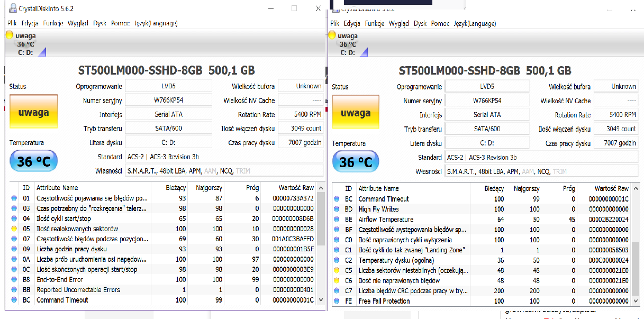Click the SATA/600 transfer mode field, right window
Screen dimensions: 644x319
[x=487, y=129]
